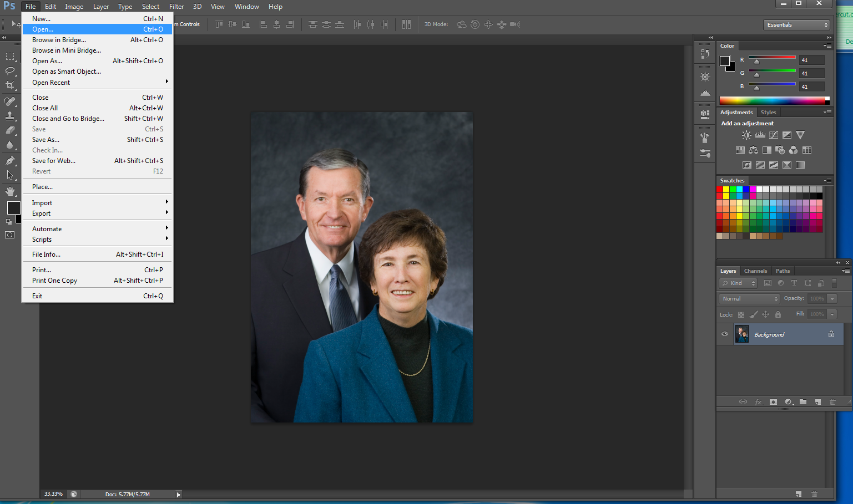Click the foreground color swatch in Color panel
853x504 pixels.
click(x=725, y=61)
